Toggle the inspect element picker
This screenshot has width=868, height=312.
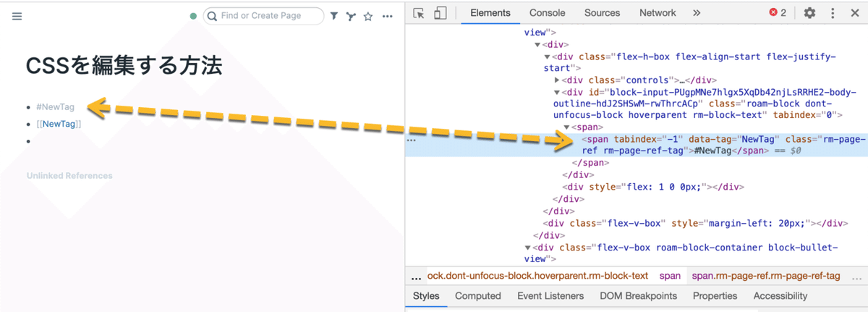[x=419, y=13]
